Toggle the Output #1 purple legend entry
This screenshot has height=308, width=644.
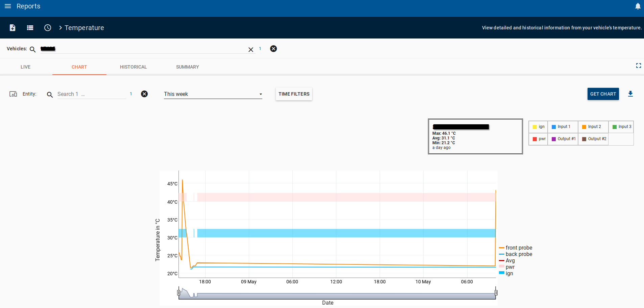point(563,139)
